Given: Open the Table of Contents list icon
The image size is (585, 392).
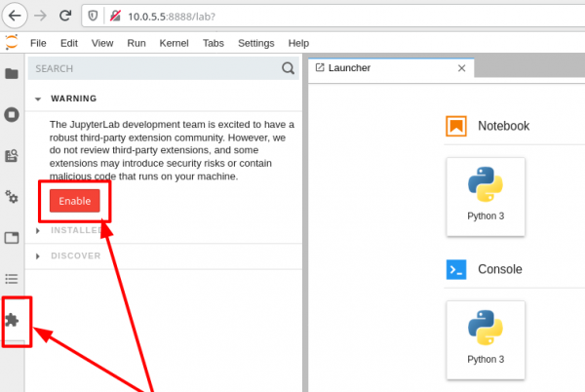Looking at the screenshot, I should 12,279.
